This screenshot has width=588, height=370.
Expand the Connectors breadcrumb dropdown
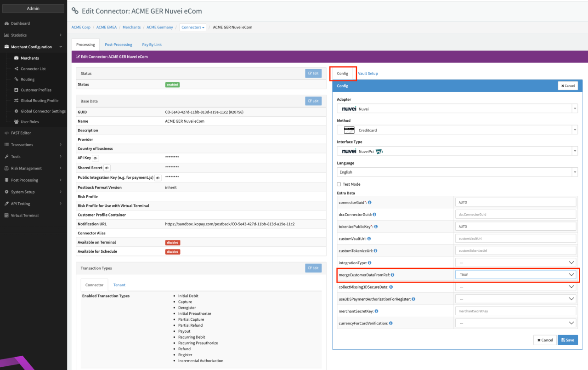pos(192,28)
